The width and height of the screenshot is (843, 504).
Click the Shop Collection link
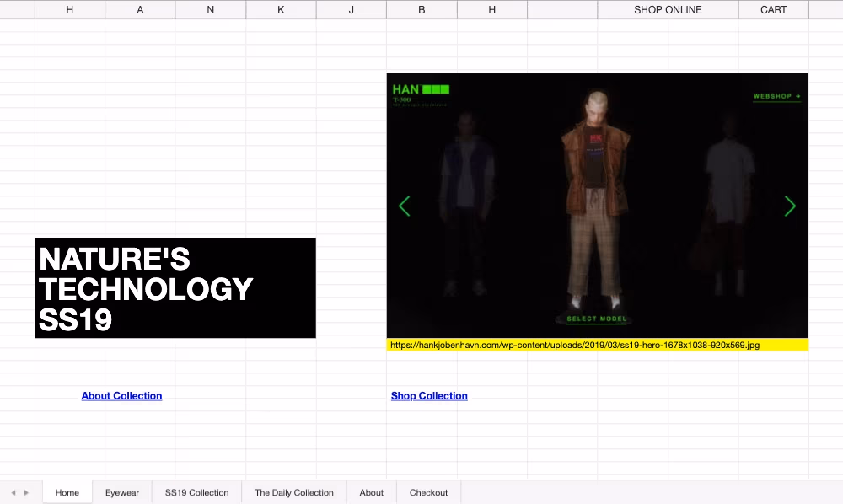pos(429,396)
